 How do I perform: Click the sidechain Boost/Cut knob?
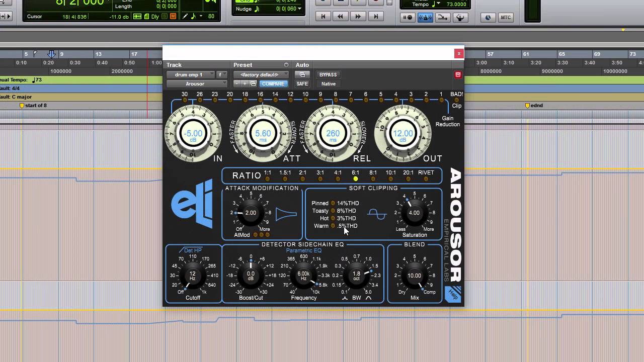(251, 276)
